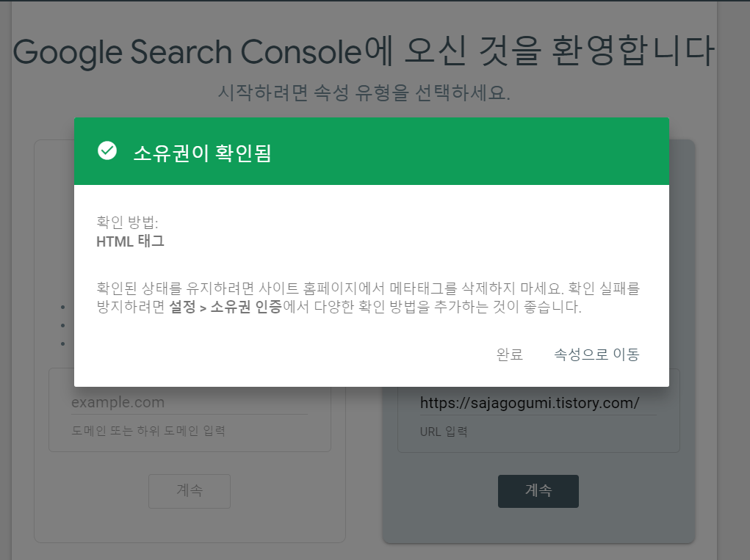Click the dark 계속 button under the URL field
The width and height of the screenshot is (750, 560).
pyautogui.click(x=538, y=491)
